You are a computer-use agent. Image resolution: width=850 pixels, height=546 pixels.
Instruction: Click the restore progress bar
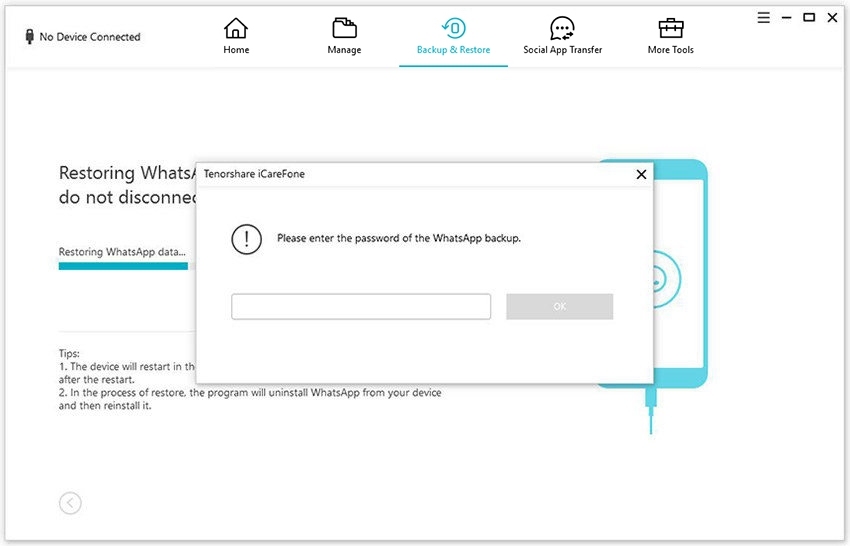127,266
